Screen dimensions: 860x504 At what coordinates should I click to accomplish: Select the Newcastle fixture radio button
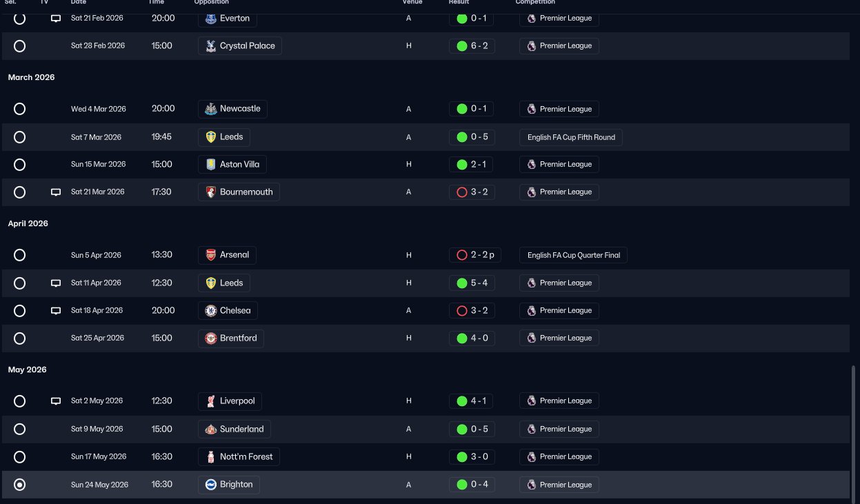pos(19,109)
